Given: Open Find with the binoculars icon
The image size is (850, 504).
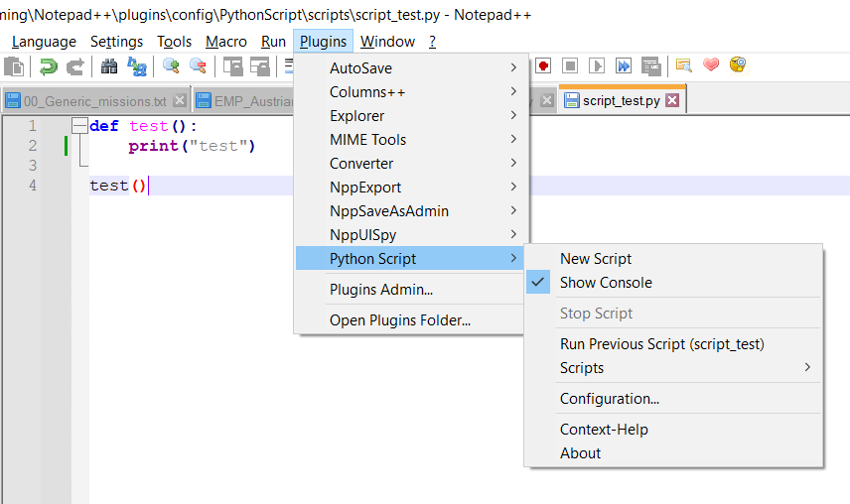Looking at the screenshot, I should (x=109, y=66).
